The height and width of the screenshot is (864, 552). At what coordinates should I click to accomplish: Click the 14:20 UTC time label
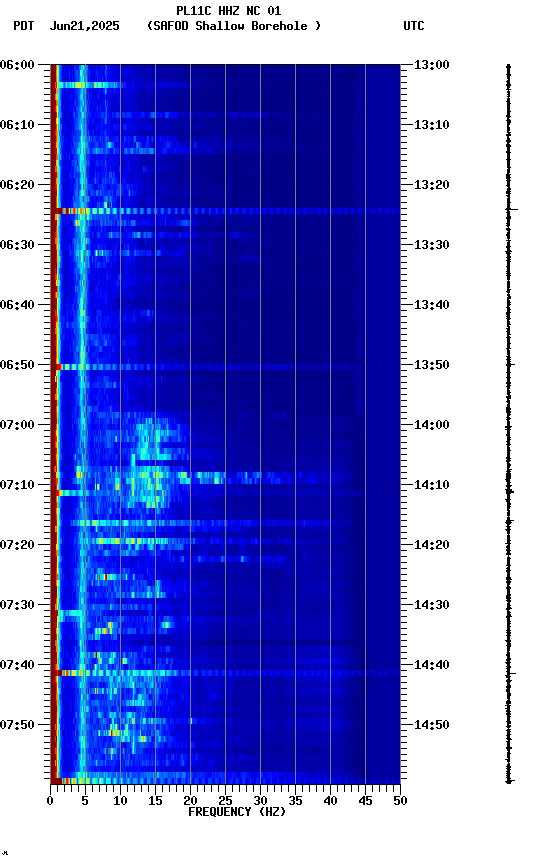pos(432,545)
